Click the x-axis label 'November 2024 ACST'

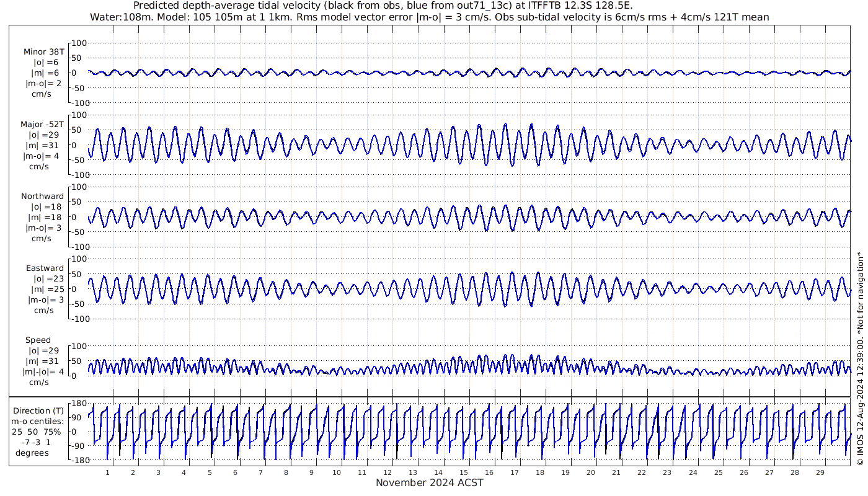point(430,482)
